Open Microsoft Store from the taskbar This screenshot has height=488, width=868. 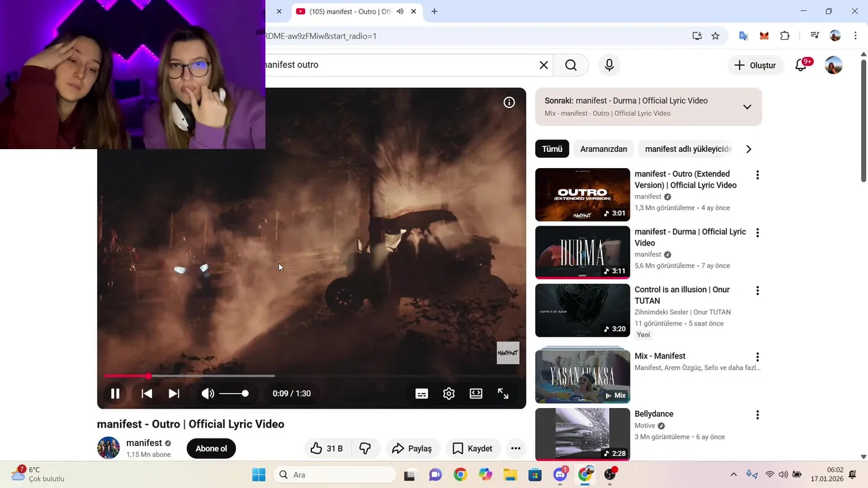coord(535,474)
